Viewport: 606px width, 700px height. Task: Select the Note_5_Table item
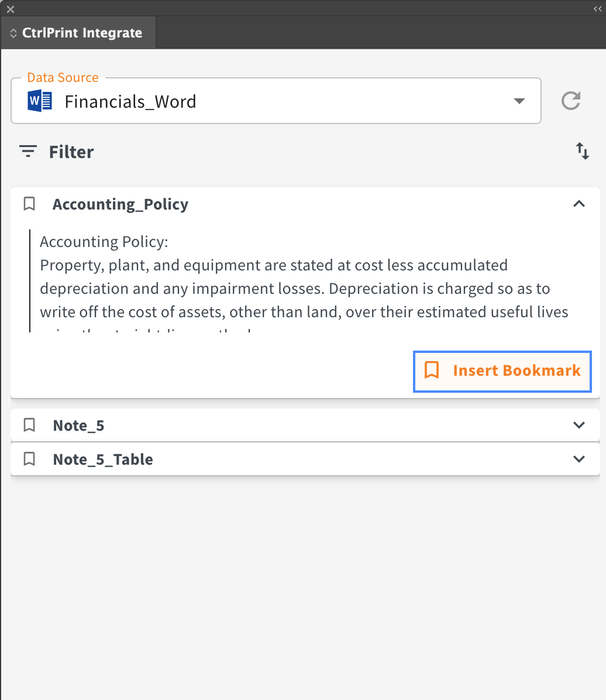point(305,459)
